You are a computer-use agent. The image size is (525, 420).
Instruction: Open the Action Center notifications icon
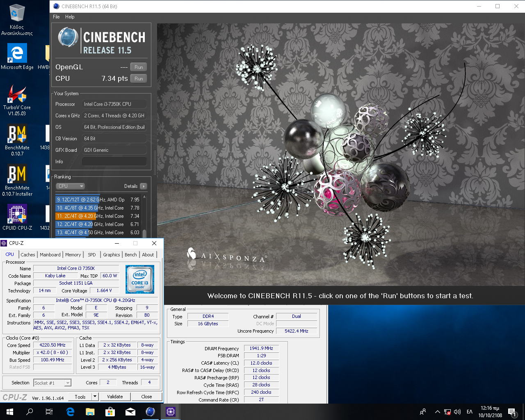(x=512, y=412)
